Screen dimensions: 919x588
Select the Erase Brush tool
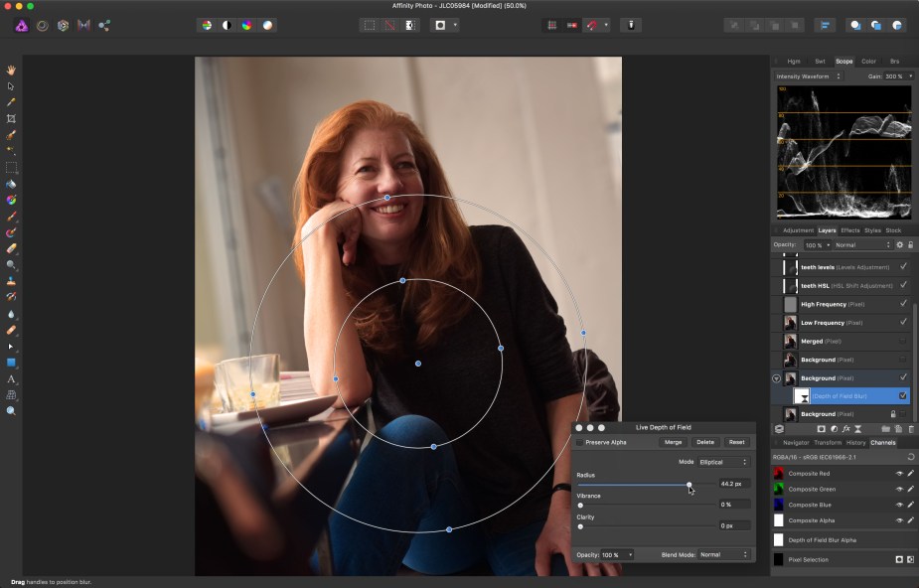[11, 249]
